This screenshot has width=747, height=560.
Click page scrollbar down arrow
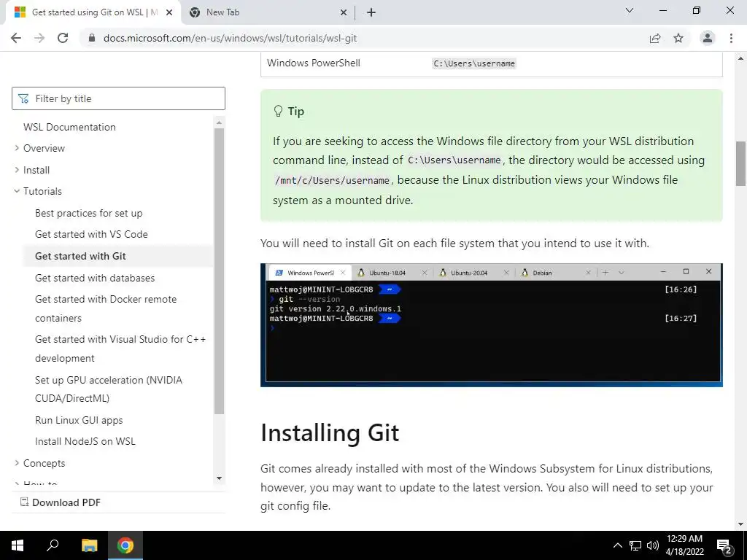point(740,524)
